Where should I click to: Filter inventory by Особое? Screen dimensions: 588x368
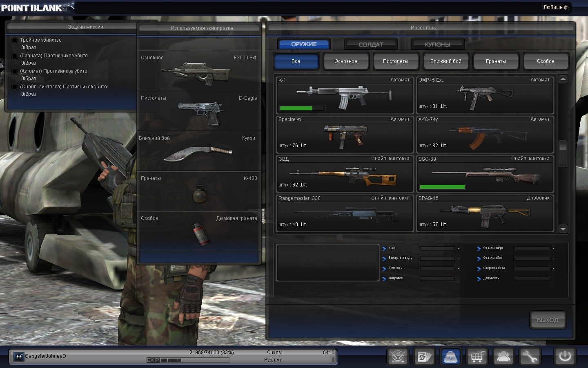point(546,61)
